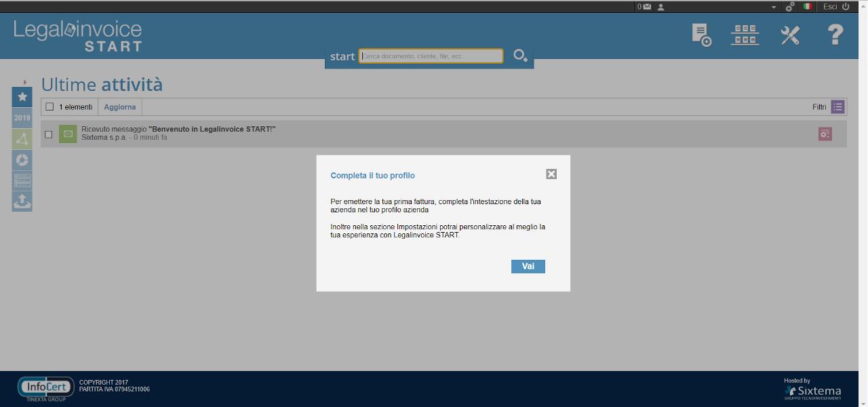Focus the document search input field
Screen dimensions: 868x407
pos(431,56)
